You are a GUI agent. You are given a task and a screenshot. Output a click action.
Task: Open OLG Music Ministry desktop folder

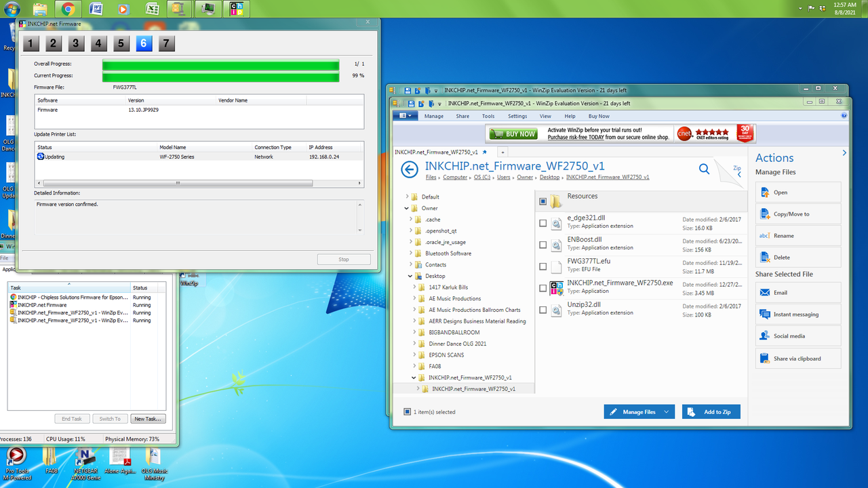click(x=154, y=464)
